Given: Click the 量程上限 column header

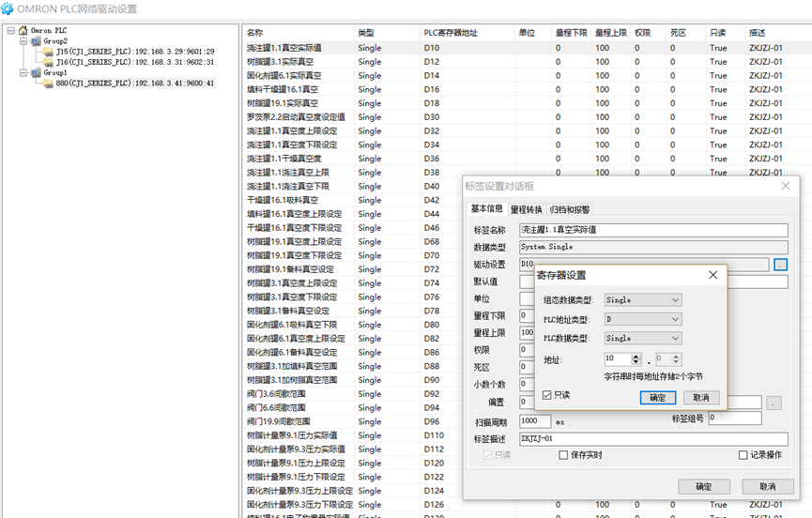Looking at the screenshot, I should click(611, 33).
